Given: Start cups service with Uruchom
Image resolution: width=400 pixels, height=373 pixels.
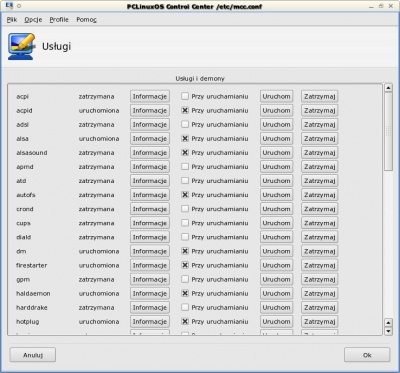Looking at the screenshot, I should [x=276, y=223].
